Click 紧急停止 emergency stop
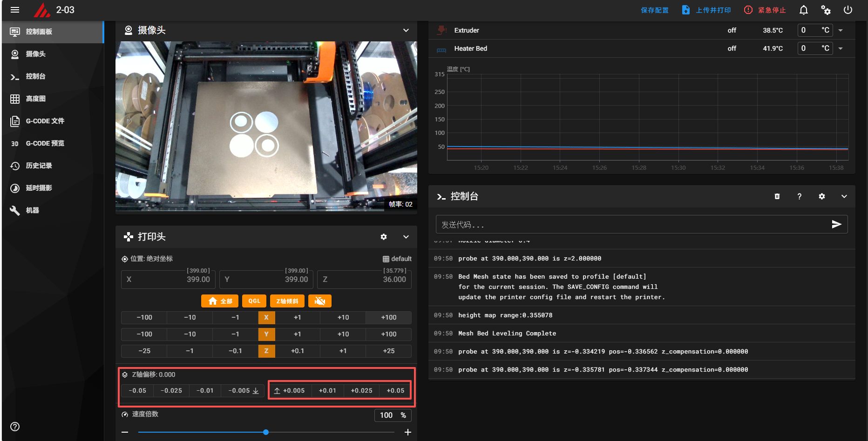The image size is (868, 441). (x=765, y=10)
